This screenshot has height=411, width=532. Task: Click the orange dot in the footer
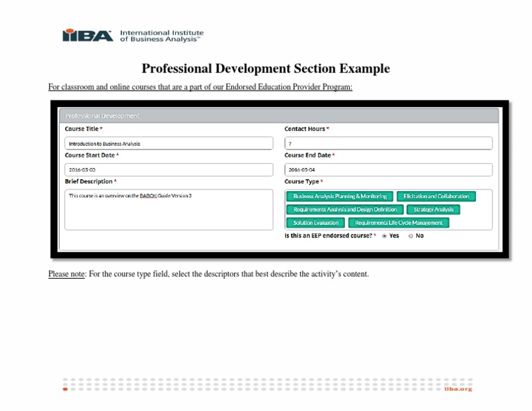(65, 390)
